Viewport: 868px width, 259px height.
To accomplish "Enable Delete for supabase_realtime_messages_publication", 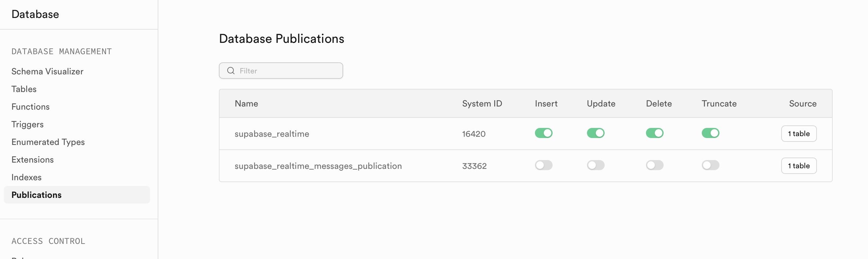I will coord(654,165).
